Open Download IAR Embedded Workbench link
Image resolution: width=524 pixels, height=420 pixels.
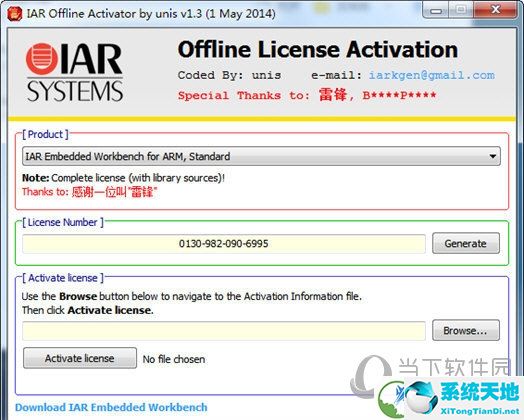tap(111, 407)
